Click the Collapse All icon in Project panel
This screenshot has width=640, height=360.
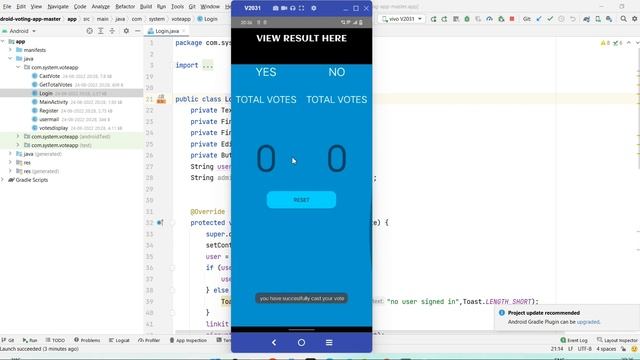tap(112, 31)
